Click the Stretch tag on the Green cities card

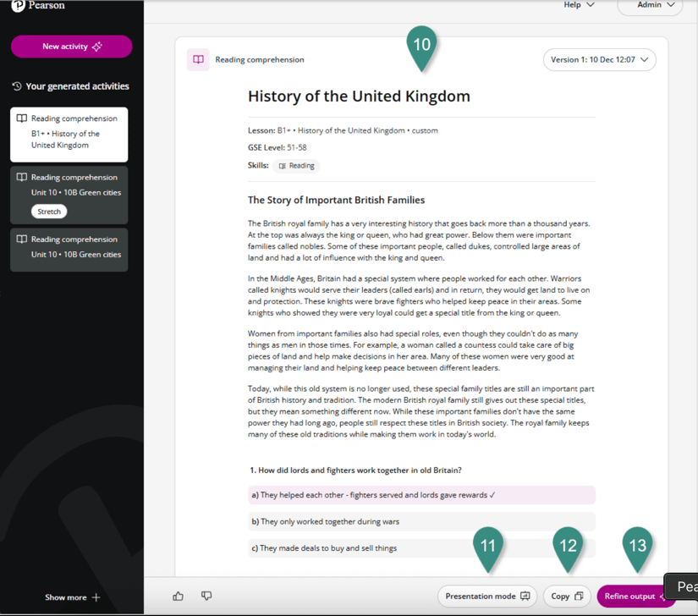[x=49, y=212]
